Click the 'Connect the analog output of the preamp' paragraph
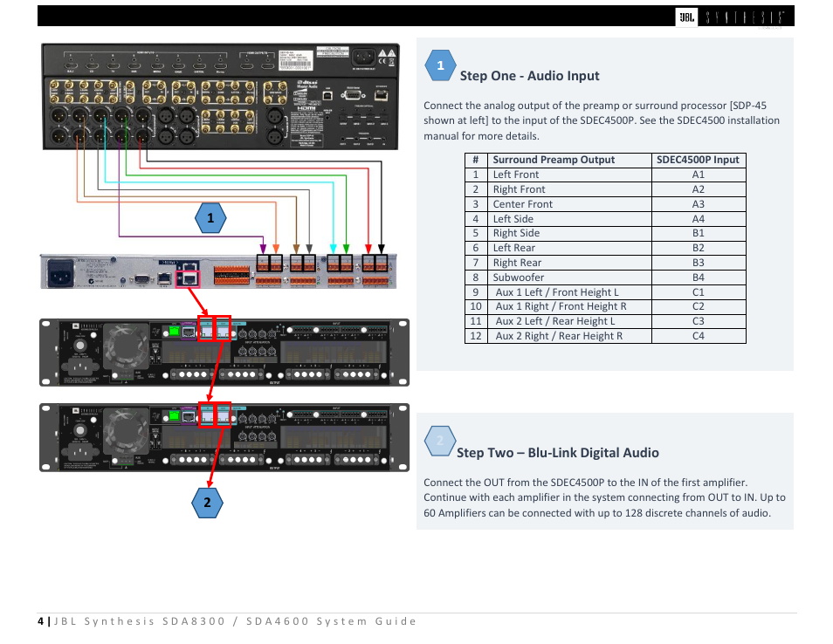The image size is (833, 644). click(602, 121)
